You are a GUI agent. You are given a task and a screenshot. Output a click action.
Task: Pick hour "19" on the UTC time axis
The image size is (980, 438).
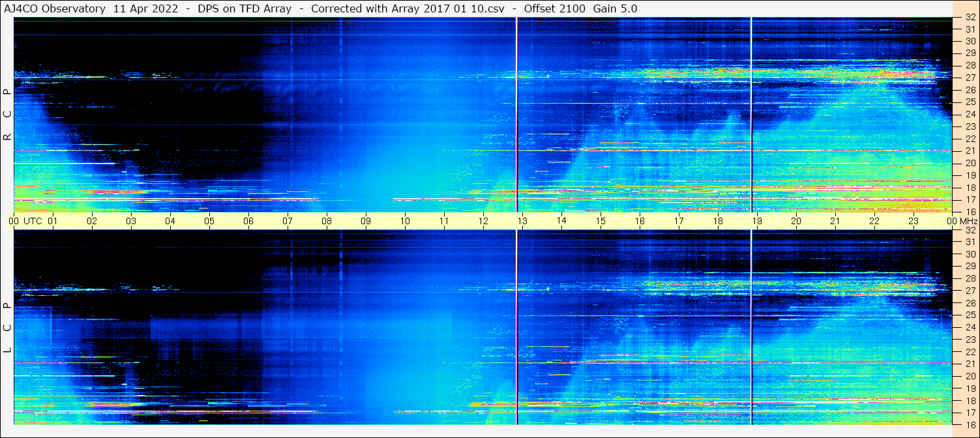coord(757,221)
